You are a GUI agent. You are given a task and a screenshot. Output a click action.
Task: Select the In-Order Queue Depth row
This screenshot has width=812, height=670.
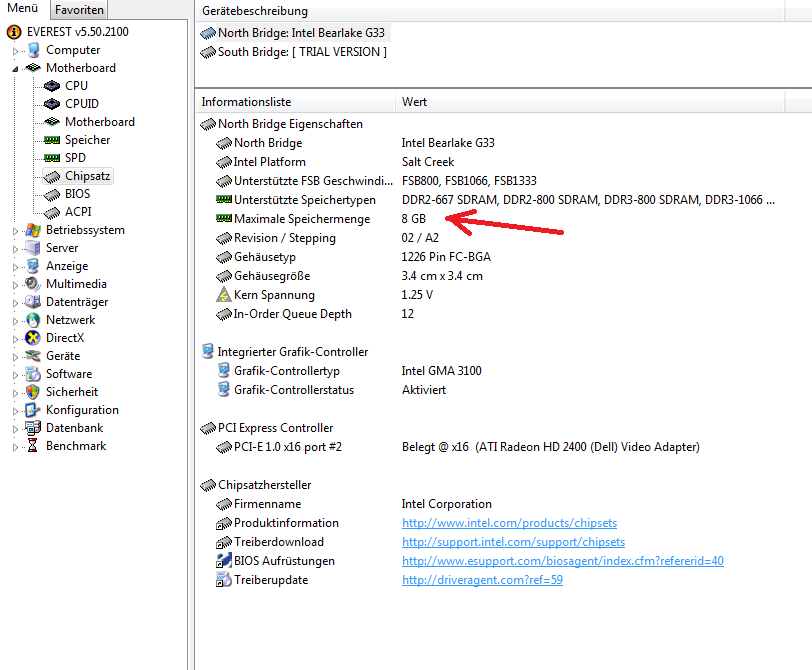293,314
